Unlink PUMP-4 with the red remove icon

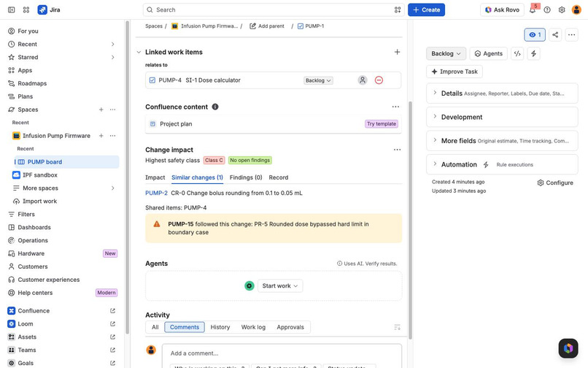pos(379,80)
